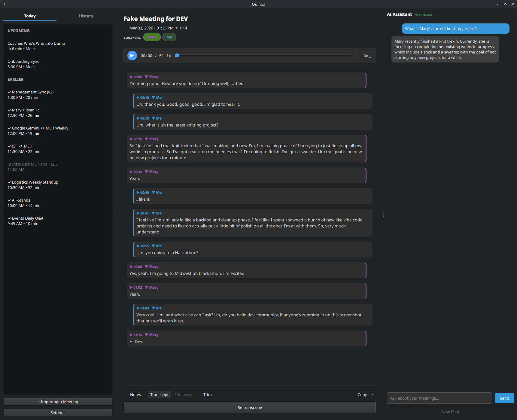Screen dimensions: 517x420
Task: Switch to the History tab
Action: tap(86, 16)
